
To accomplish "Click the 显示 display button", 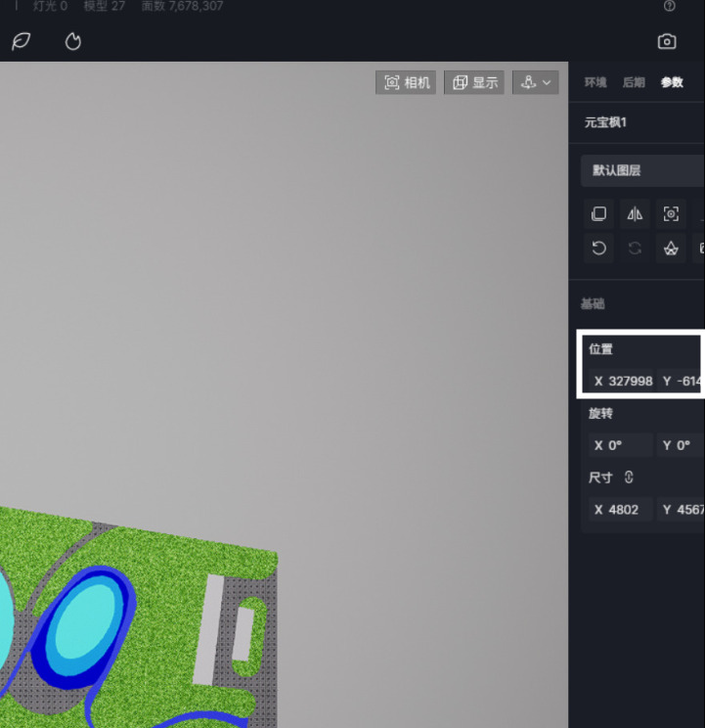I will click(x=475, y=83).
